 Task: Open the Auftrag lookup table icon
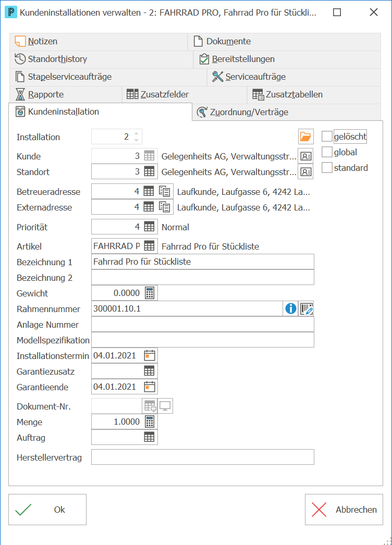coord(149,437)
